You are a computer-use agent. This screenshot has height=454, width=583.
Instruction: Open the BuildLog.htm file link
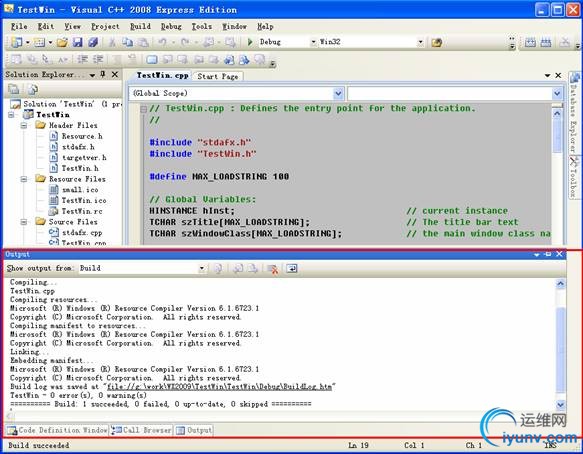pyautogui.click(x=219, y=387)
